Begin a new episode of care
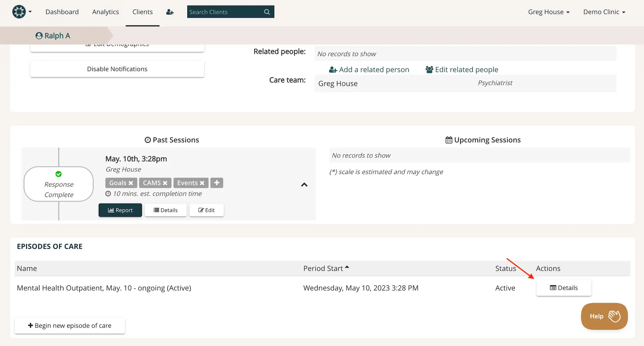This screenshot has width=644, height=346. coord(69,325)
